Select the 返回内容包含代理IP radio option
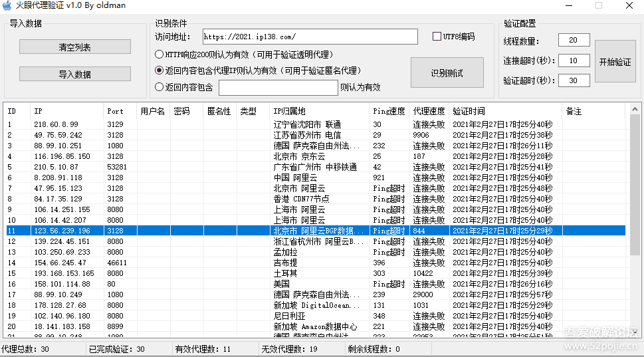Screen dimensions: 644x357 (x=159, y=70)
